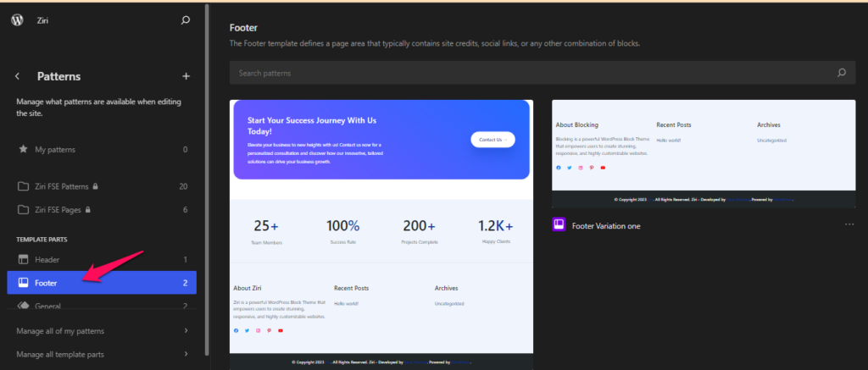Image resolution: width=868 pixels, height=370 pixels.
Task: Click the Footer page heading
Action: [x=243, y=28]
